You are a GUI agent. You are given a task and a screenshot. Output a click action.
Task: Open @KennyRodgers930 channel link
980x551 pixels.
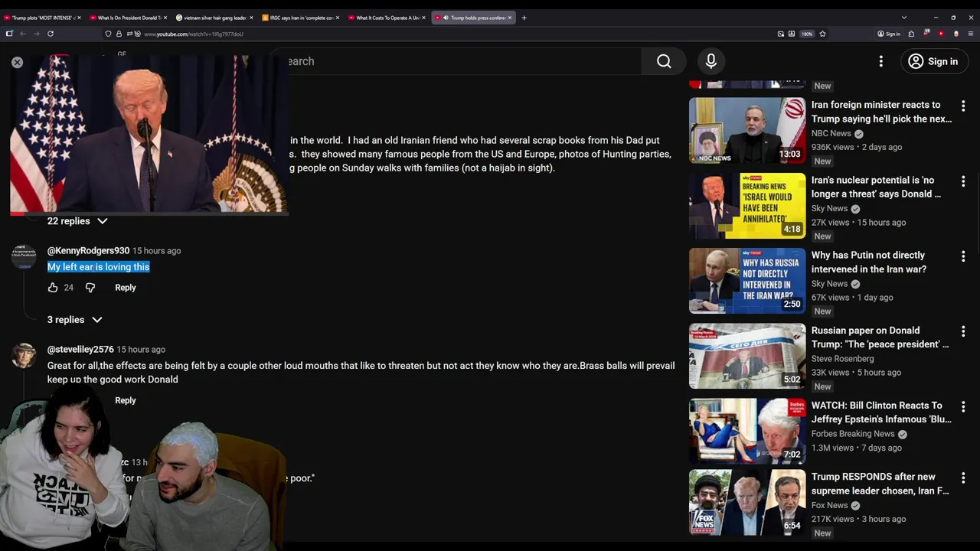[x=88, y=250]
